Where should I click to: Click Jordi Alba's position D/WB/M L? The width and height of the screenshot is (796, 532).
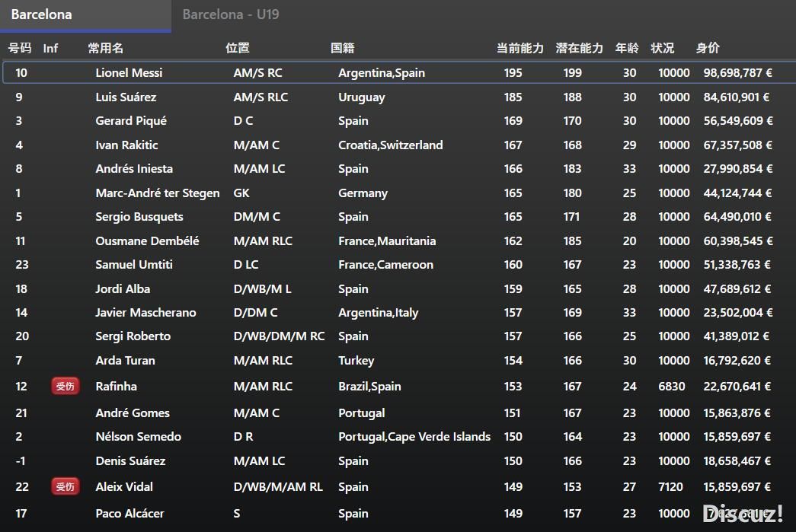click(263, 289)
